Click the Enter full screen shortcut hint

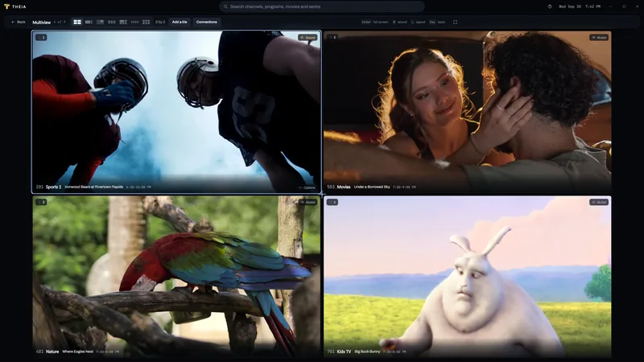[x=375, y=23]
